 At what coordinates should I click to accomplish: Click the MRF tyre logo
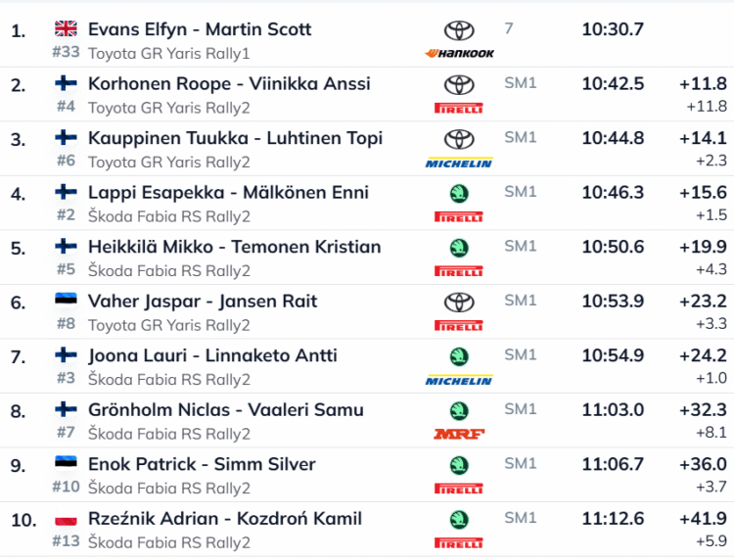click(458, 434)
